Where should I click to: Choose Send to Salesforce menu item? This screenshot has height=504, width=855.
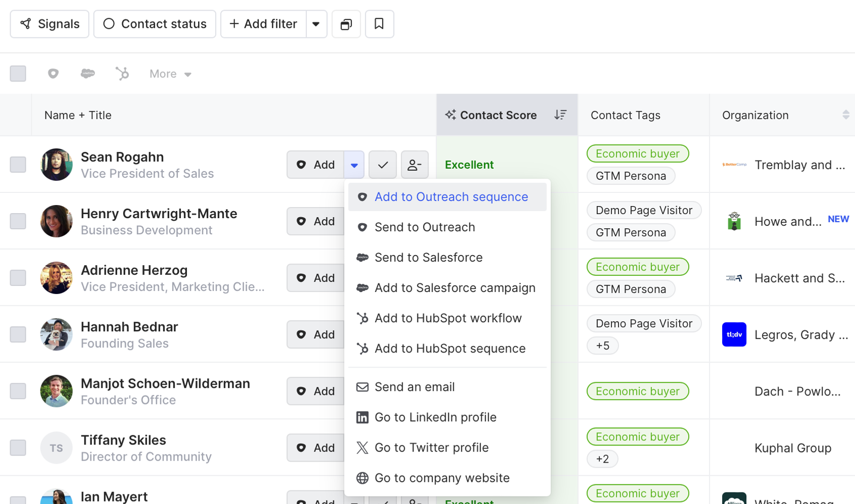[x=447, y=258]
